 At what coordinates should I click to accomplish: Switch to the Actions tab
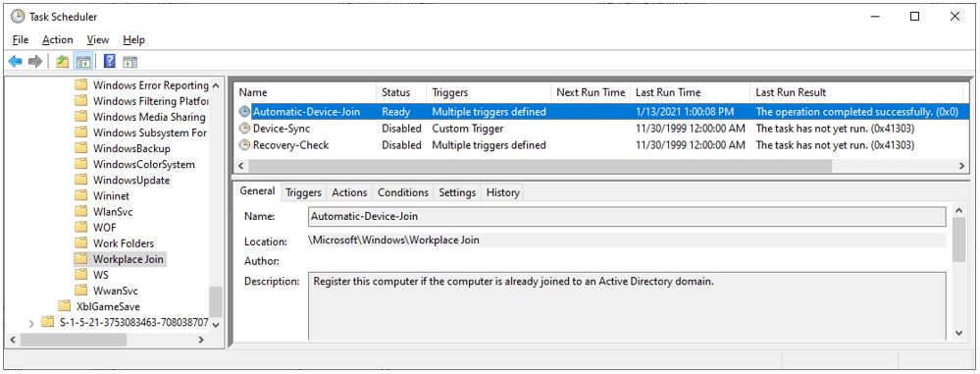349,192
